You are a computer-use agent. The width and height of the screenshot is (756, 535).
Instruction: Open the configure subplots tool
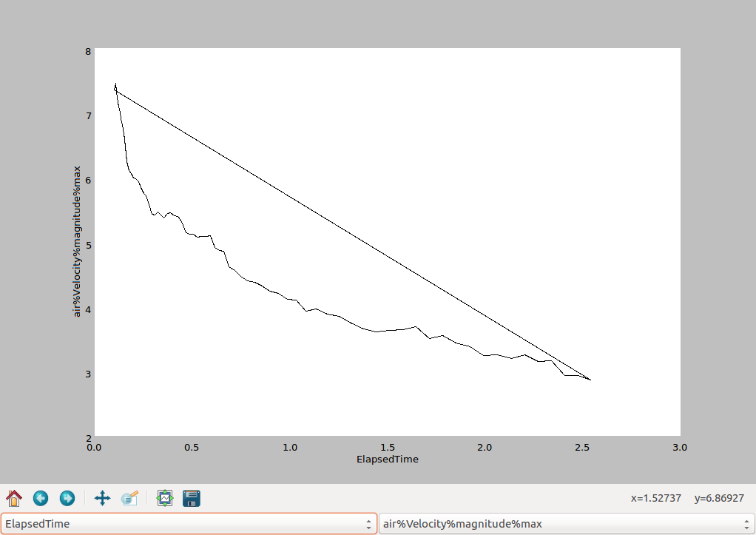click(165, 498)
